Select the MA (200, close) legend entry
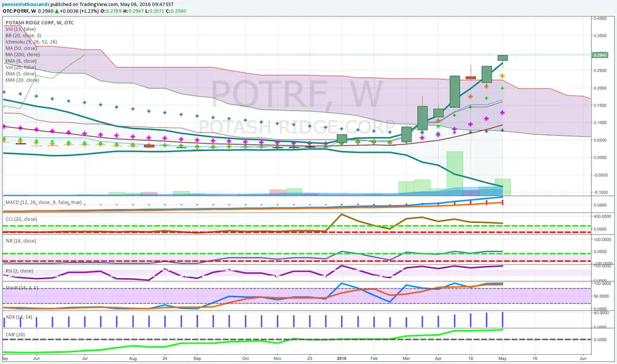617x364 pixels. (23, 54)
